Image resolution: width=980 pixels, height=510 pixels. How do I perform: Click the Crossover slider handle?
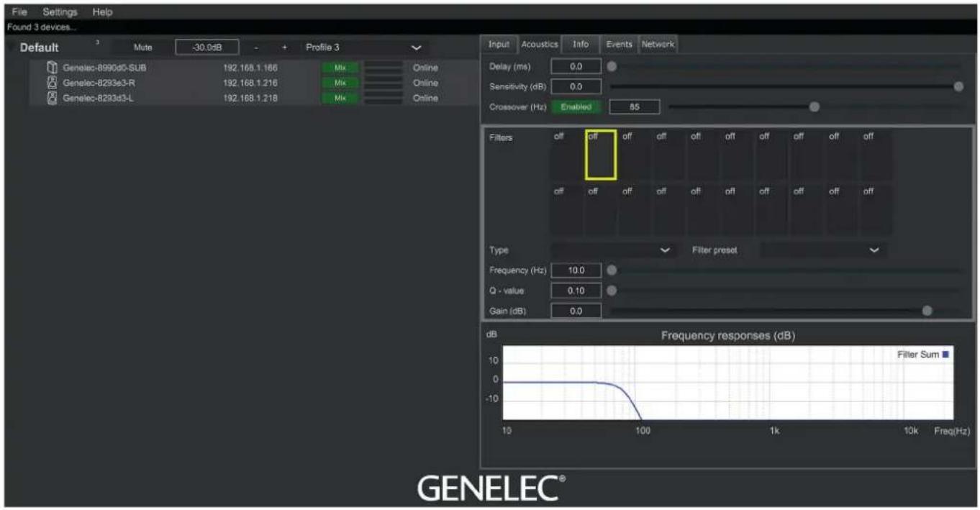815,106
